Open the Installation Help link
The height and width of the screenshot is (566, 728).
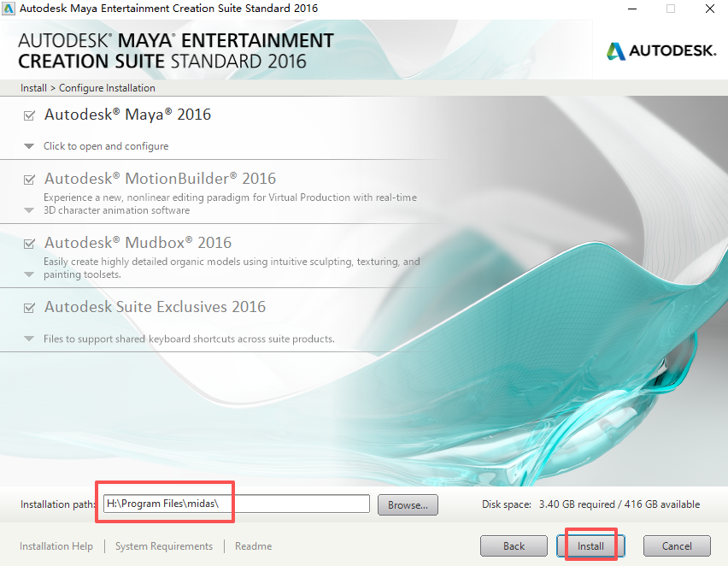click(x=56, y=546)
